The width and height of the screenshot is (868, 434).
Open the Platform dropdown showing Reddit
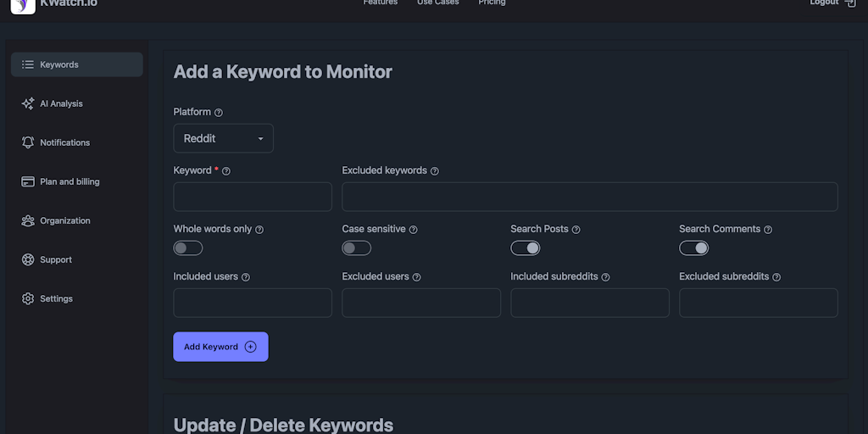223,138
